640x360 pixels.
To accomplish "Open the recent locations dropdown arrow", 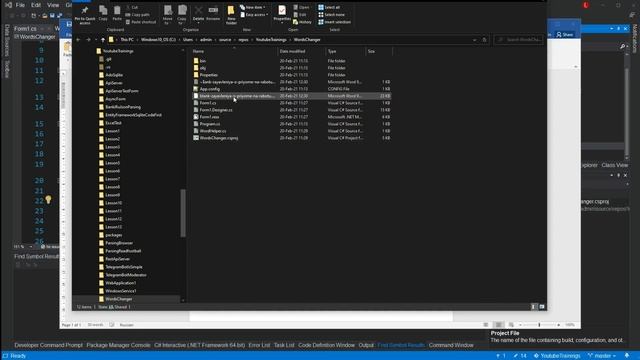I will (96, 40).
